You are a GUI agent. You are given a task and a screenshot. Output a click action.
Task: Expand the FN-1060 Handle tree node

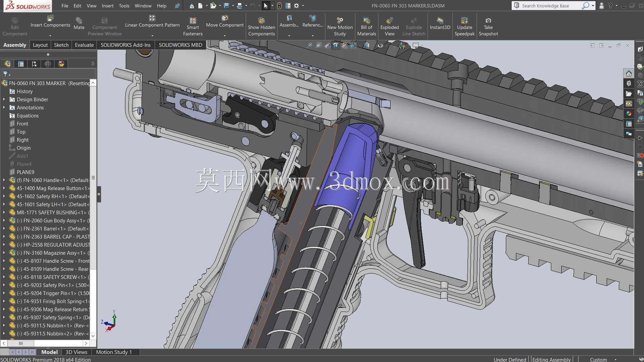pyautogui.click(x=4, y=180)
